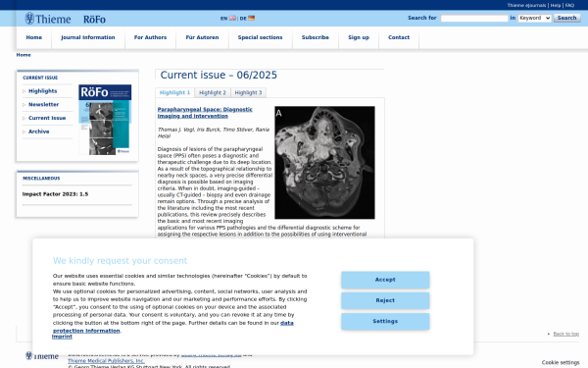Accept cookies in consent dialog
Image resolution: width=588 pixels, height=368 pixels.
(x=385, y=280)
